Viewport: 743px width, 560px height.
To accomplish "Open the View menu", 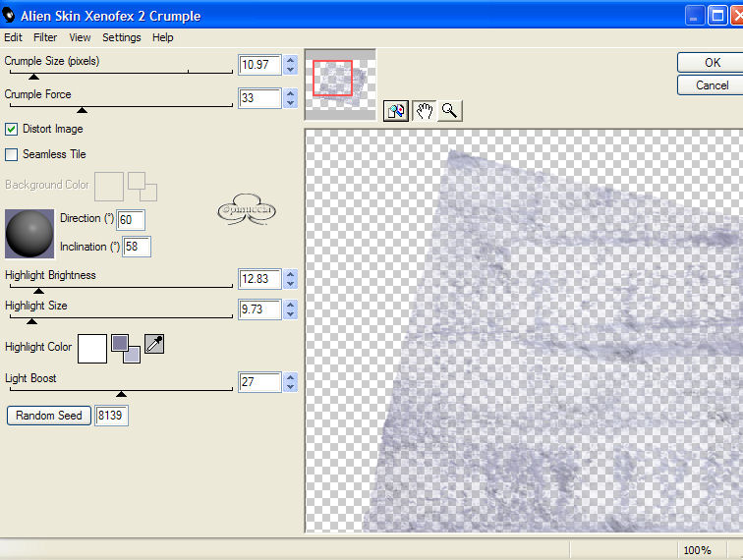I will click(80, 37).
